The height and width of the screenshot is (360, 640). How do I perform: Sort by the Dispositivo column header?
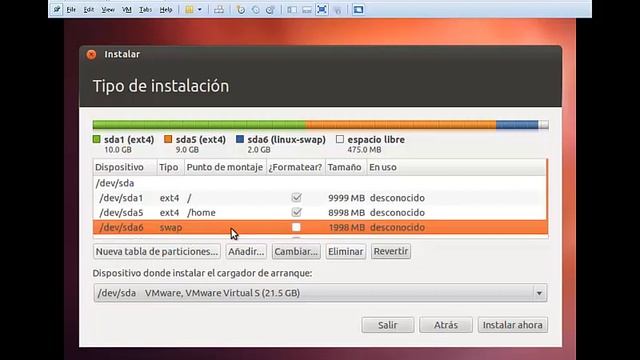click(x=125, y=167)
